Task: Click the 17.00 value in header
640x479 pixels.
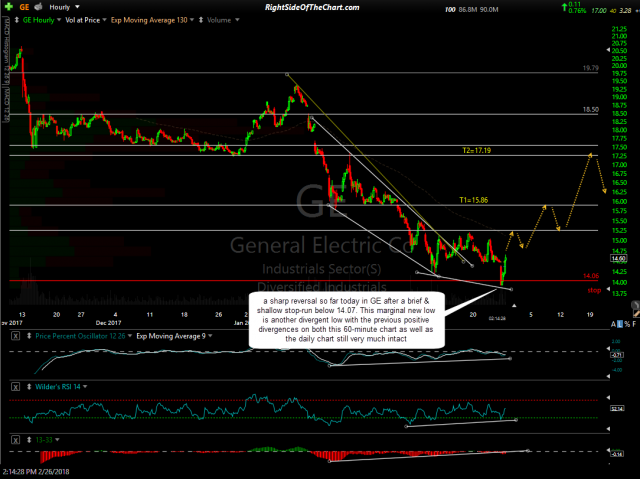Action: 599,11
